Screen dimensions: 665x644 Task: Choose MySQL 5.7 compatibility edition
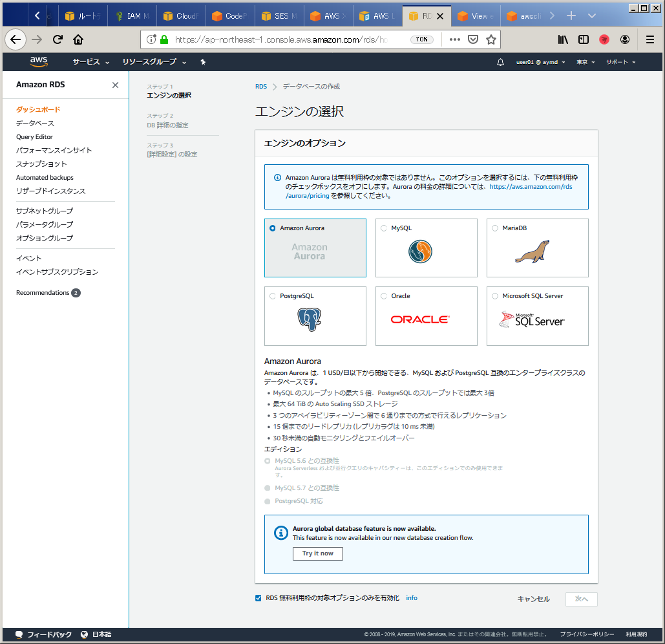(267, 488)
